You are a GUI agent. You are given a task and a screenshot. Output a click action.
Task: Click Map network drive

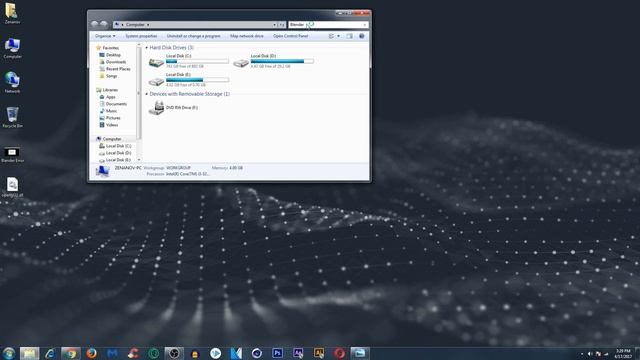247,36
